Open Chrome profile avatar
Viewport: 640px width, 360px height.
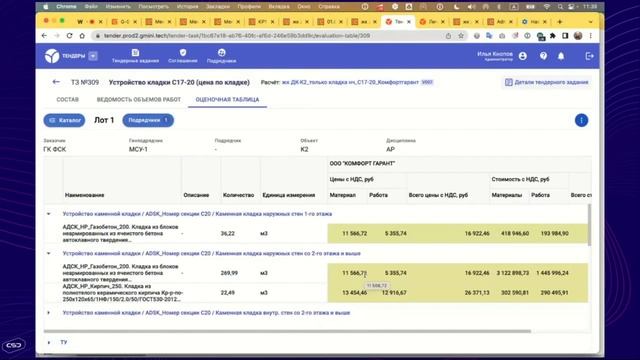pos(578,36)
